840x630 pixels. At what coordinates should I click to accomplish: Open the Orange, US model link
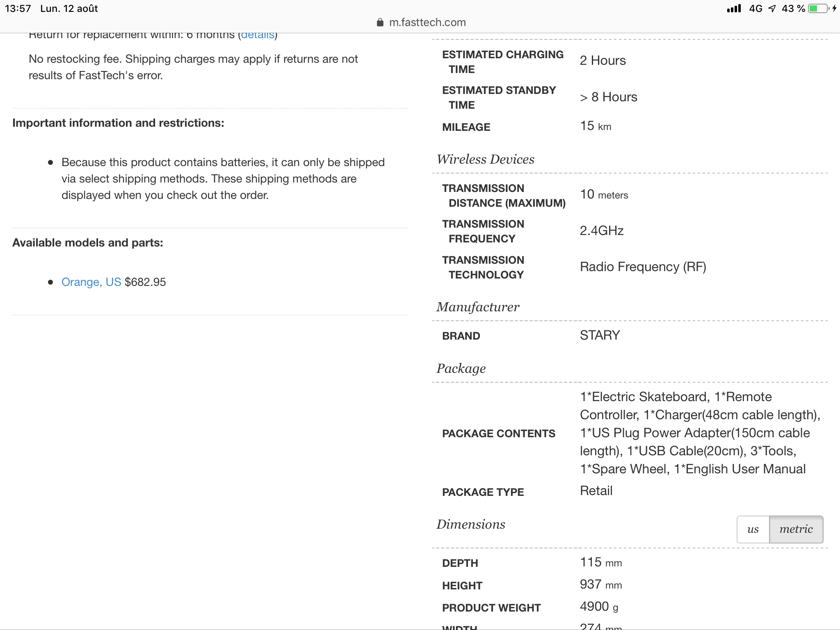point(91,282)
